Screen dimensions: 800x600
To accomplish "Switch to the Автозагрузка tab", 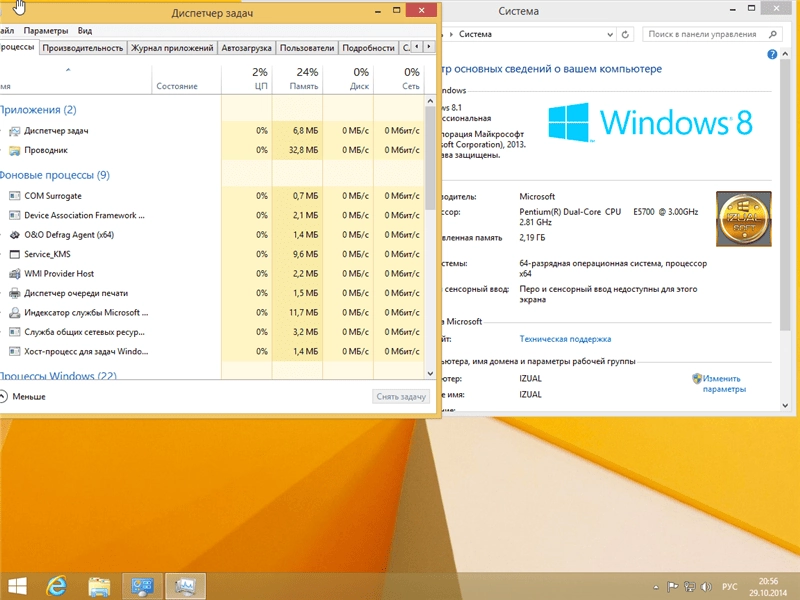I will (246, 48).
